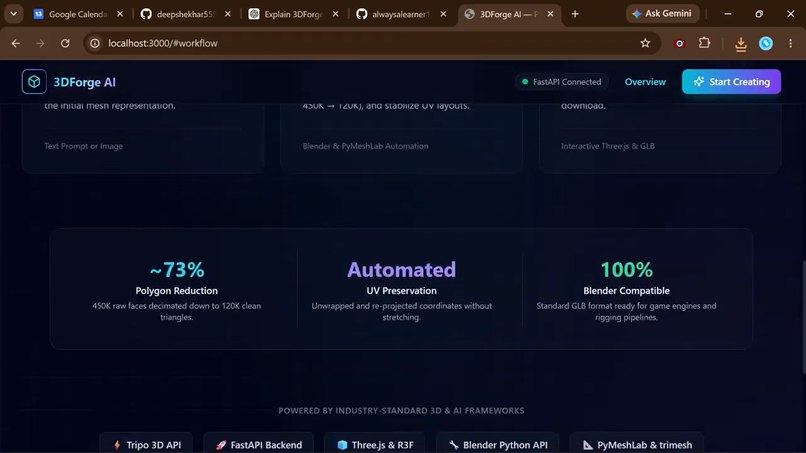The image size is (806, 453).
Task: Open the Extensions puzzle icon
Action: (704, 43)
